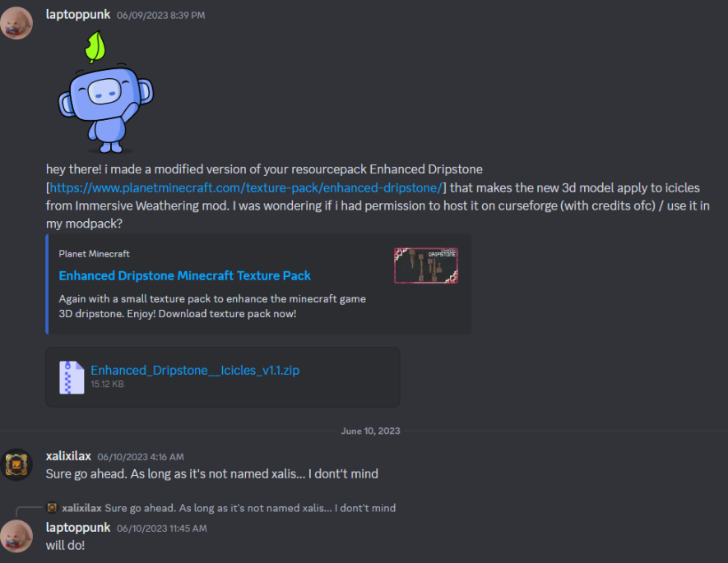Open Enhanced Dripstone Minecraft Texture Pack title

(184, 275)
